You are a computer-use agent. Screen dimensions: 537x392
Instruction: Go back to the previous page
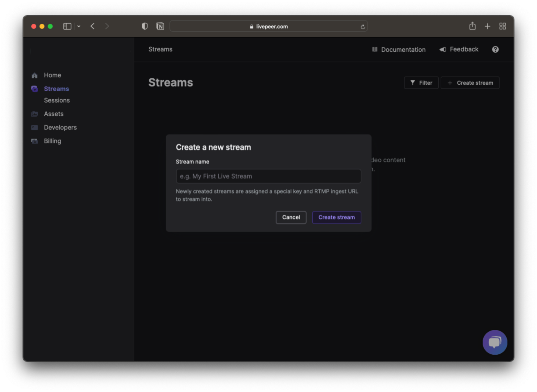[x=93, y=26]
